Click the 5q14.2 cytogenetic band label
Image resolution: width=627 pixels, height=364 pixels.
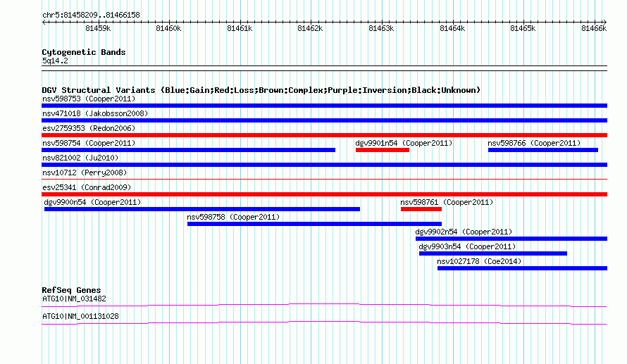click(x=55, y=61)
